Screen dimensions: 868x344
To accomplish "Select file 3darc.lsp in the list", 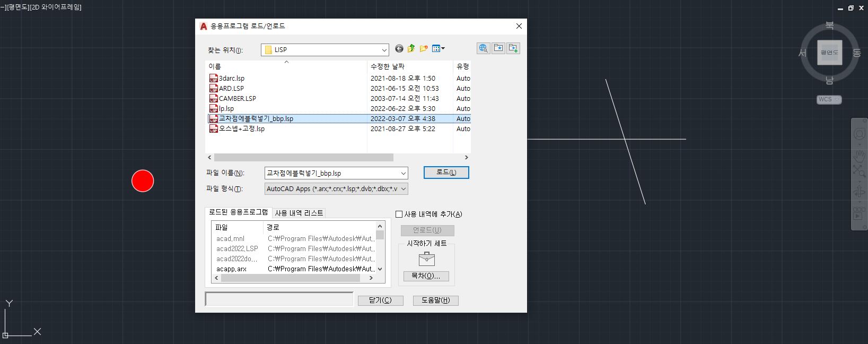I will coord(232,79).
